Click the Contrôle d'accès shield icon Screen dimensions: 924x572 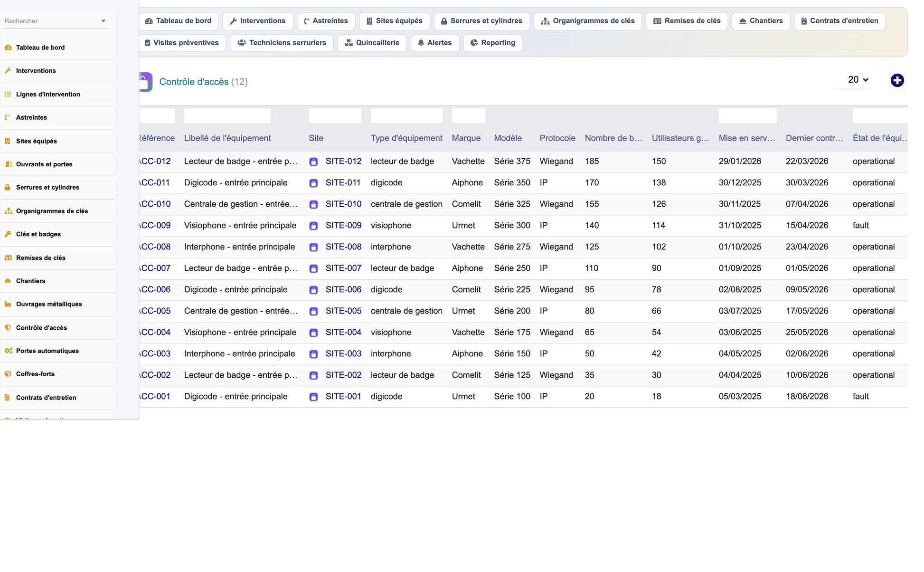pyautogui.click(x=8, y=328)
